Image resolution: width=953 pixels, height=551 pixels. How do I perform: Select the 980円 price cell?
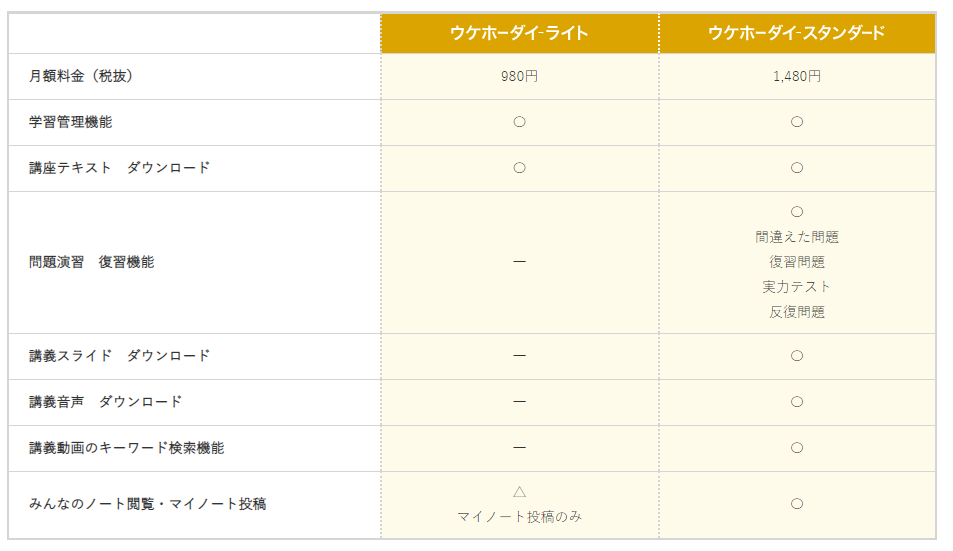(x=519, y=77)
